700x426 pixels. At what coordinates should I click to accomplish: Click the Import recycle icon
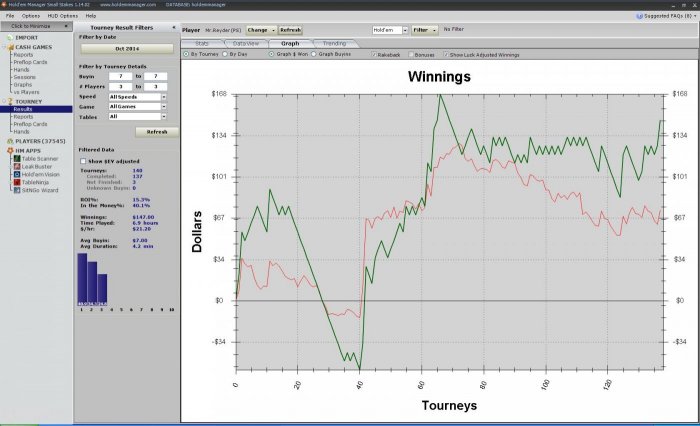(10, 38)
